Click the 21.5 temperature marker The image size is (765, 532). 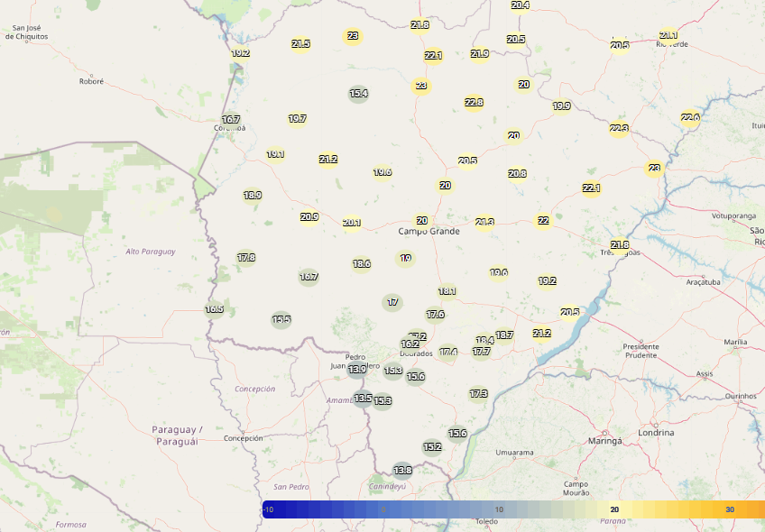tap(300, 44)
